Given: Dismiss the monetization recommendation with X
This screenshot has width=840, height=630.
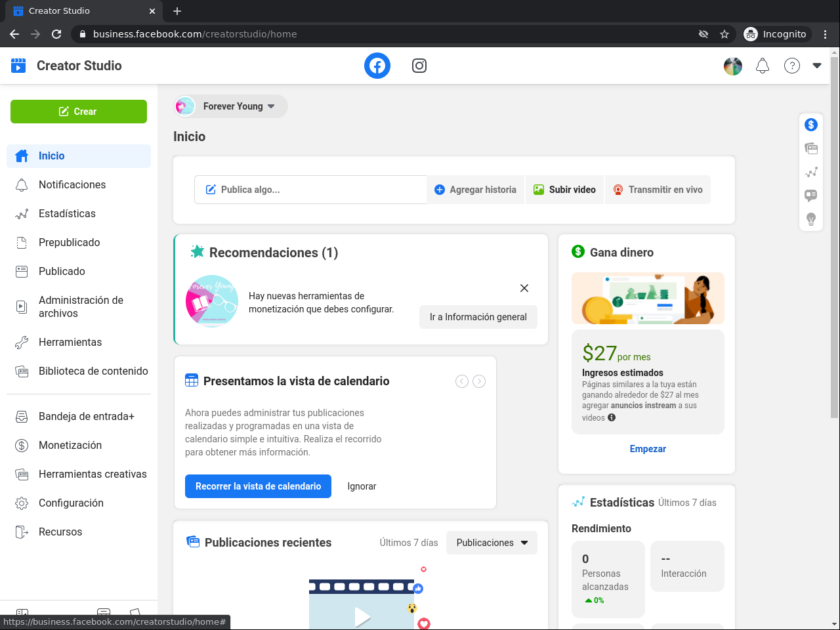Looking at the screenshot, I should pos(524,288).
